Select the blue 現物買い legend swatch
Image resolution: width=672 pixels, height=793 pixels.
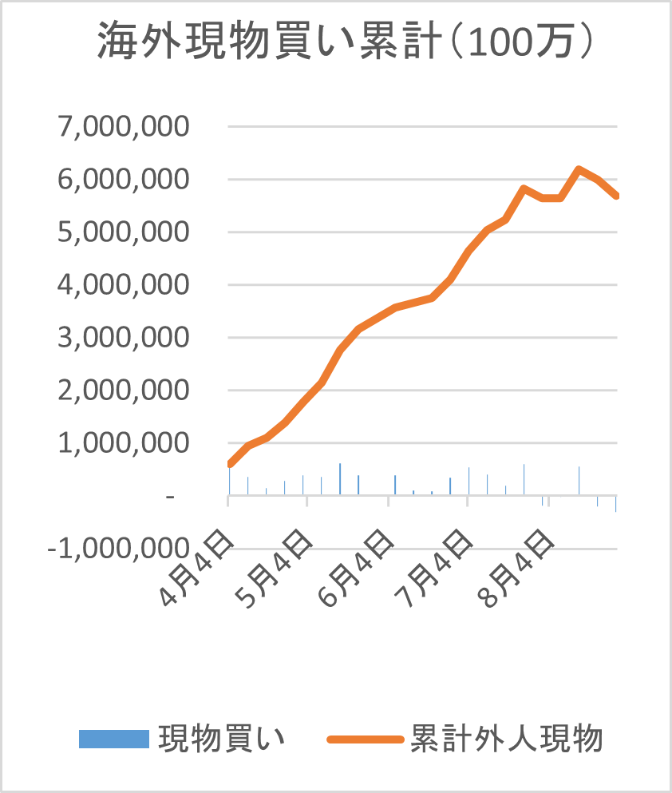point(113,739)
